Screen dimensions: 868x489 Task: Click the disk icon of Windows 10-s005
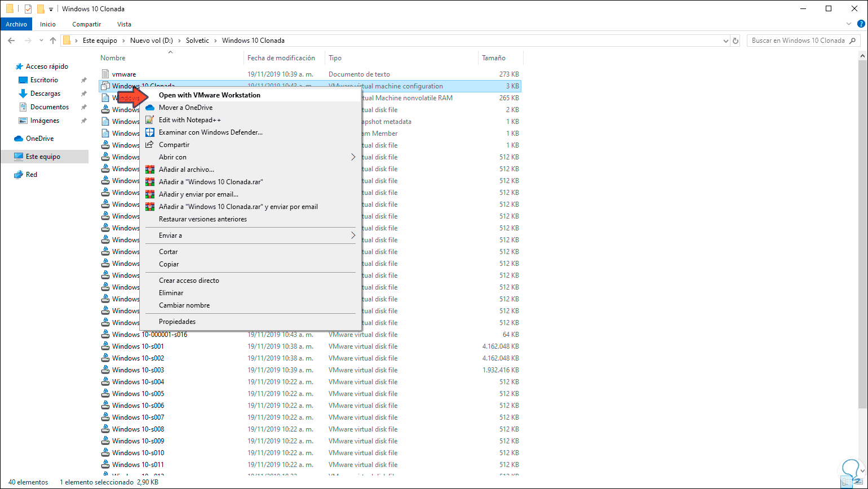pos(105,394)
